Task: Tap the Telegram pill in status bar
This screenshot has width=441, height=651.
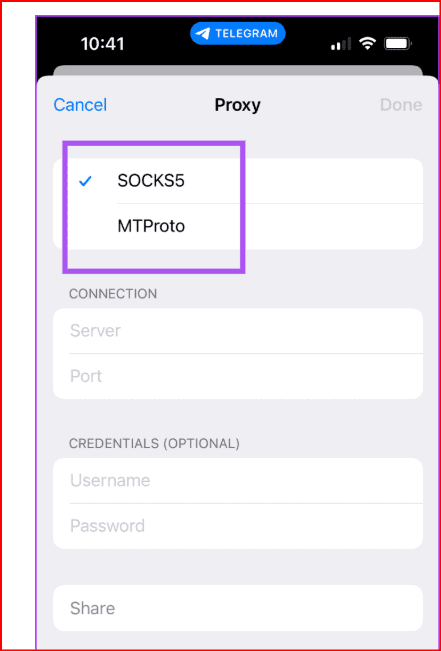Action: [x=238, y=34]
